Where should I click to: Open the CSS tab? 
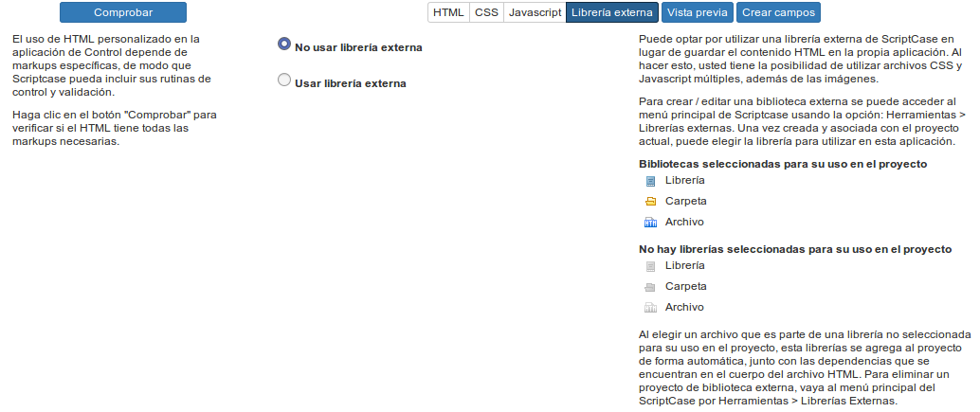tap(485, 12)
